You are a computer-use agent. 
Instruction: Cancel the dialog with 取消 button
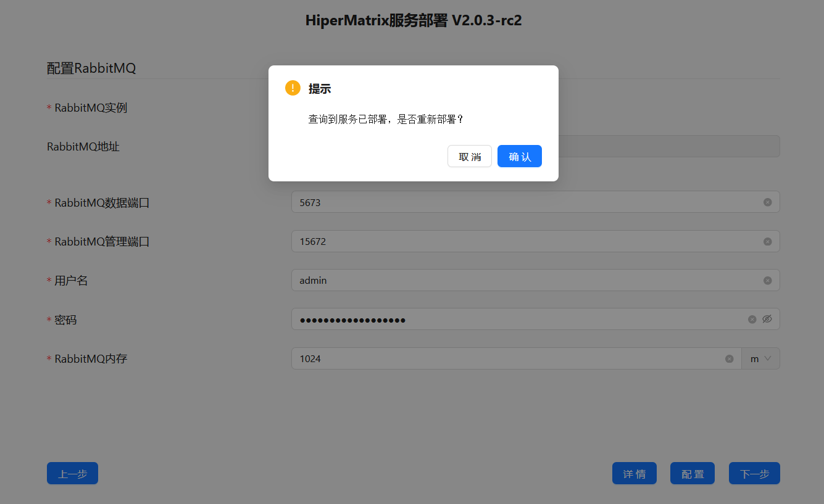(x=470, y=156)
